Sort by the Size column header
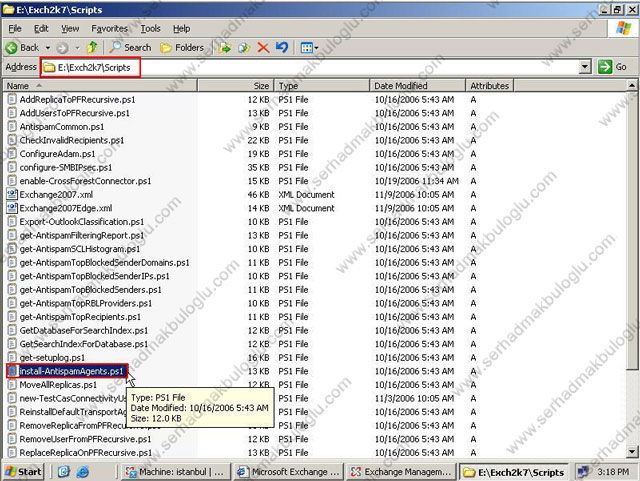Image resolution: width=640 pixels, height=481 pixels. pos(235,86)
